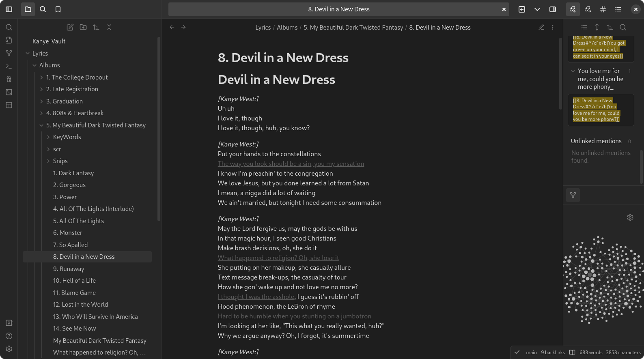The image size is (644, 359).
Task: Open the file explorer tab icon
Action: pos(28,9)
